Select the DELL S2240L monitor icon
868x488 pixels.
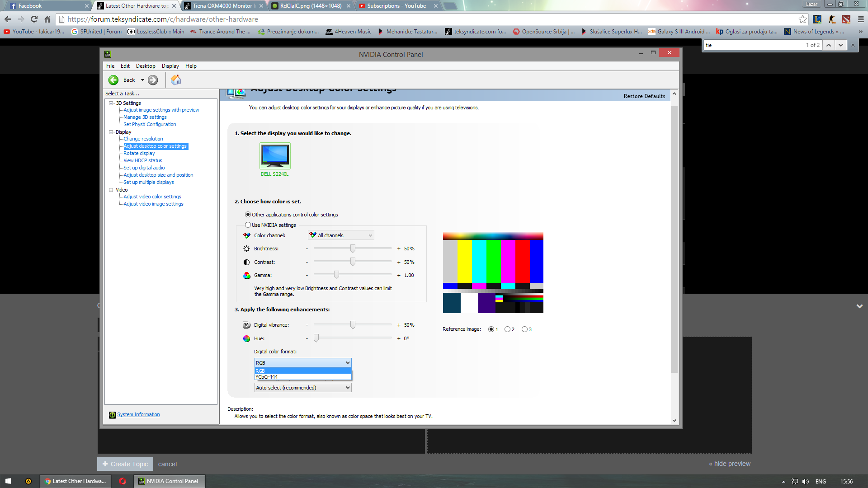click(275, 156)
